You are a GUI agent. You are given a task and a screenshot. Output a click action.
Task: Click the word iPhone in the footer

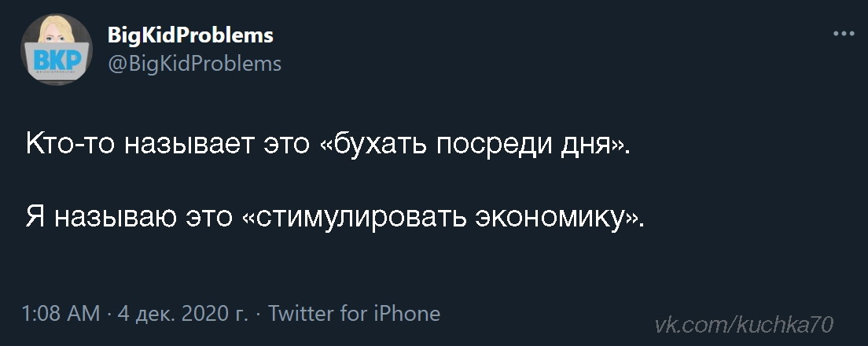[x=406, y=315]
